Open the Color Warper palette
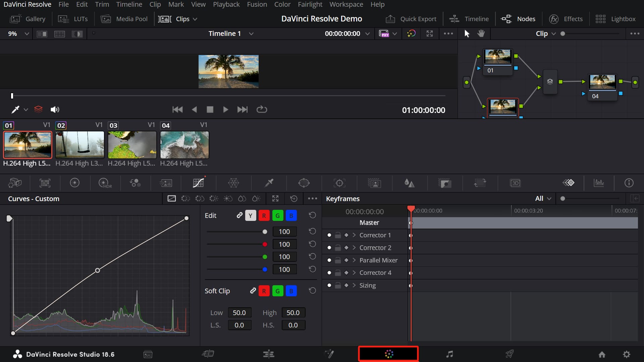 pos(233,183)
